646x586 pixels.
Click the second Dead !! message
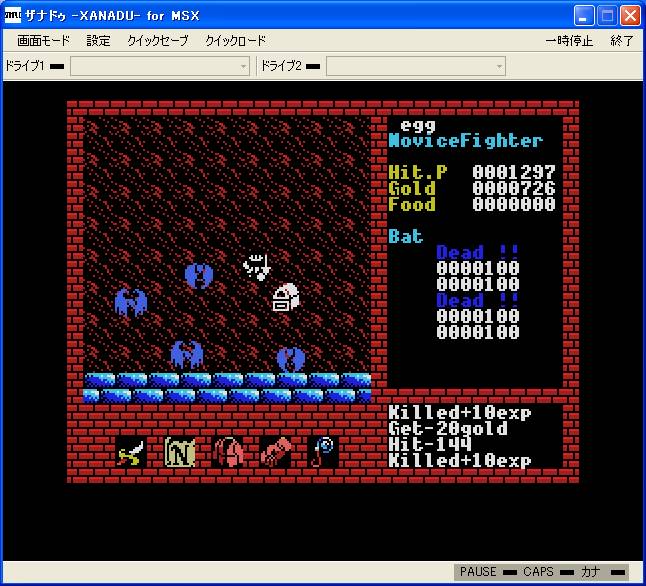point(477,300)
